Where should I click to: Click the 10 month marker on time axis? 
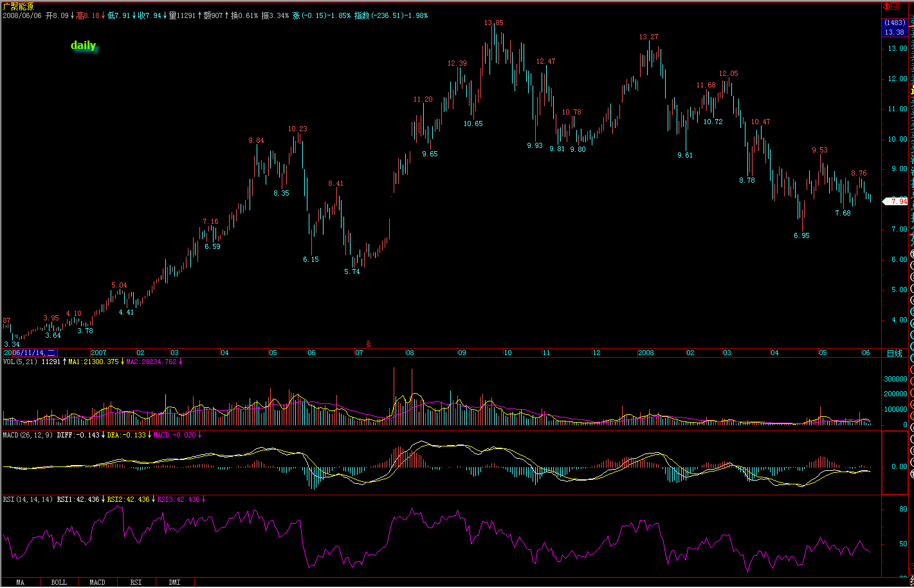pos(507,353)
